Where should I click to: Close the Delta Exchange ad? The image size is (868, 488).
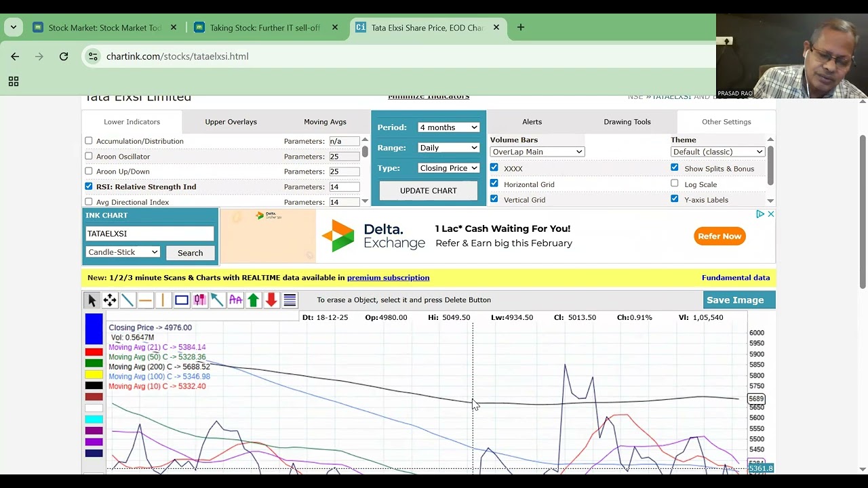770,214
